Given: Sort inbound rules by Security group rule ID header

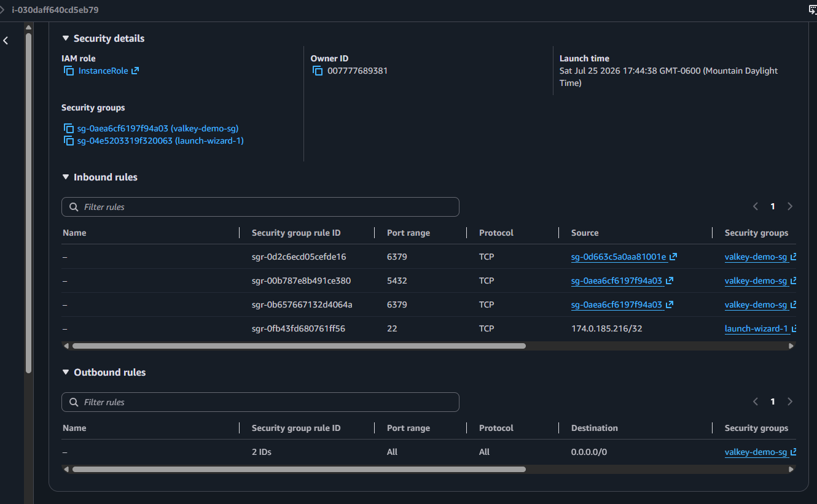Looking at the screenshot, I should [296, 233].
